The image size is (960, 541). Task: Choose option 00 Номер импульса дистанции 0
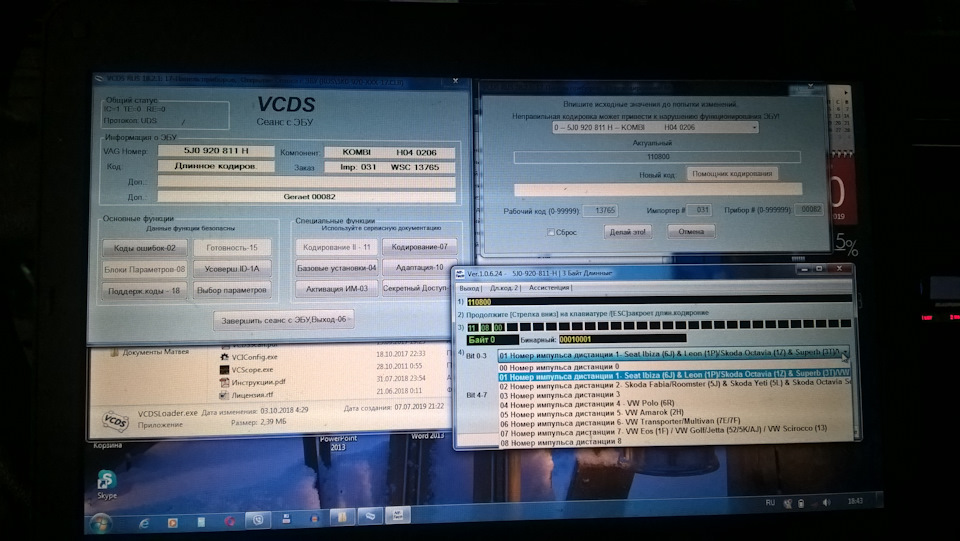pos(673,368)
